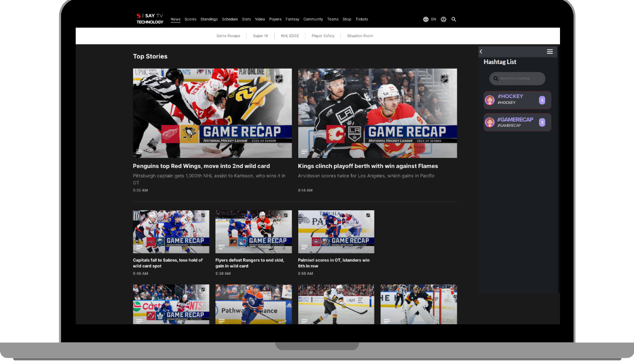
Task: Collapse the Hashtag List panel with back arrow
Action: coord(481,52)
